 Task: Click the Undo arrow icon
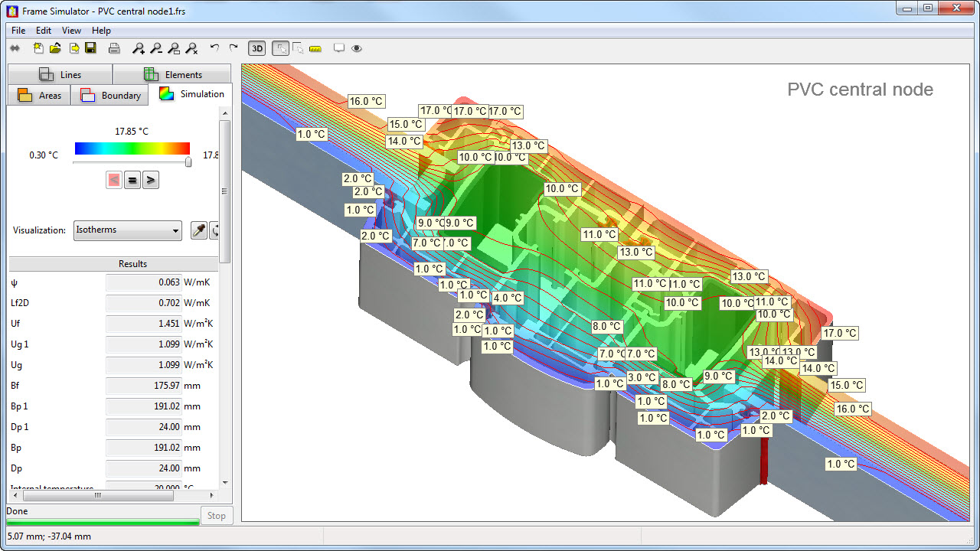tap(214, 48)
